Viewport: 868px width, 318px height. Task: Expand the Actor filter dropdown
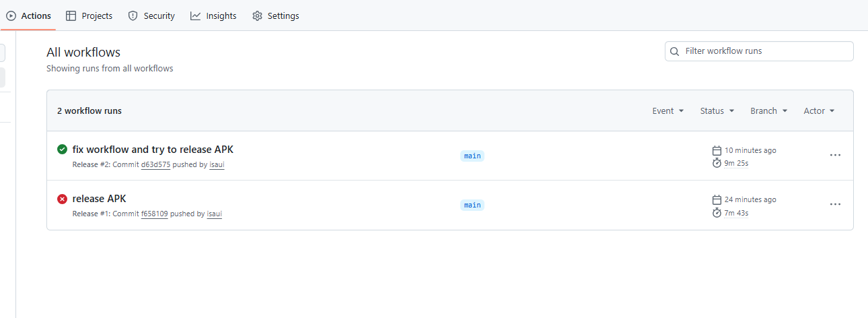pos(819,111)
